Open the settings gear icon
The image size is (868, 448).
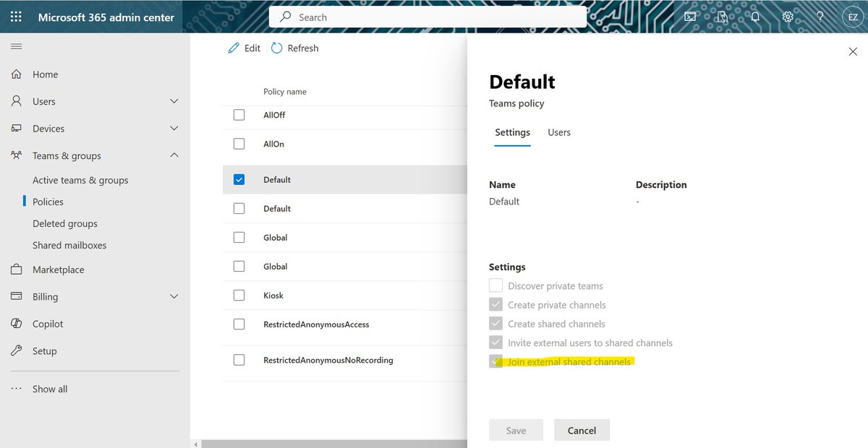pyautogui.click(x=788, y=17)
